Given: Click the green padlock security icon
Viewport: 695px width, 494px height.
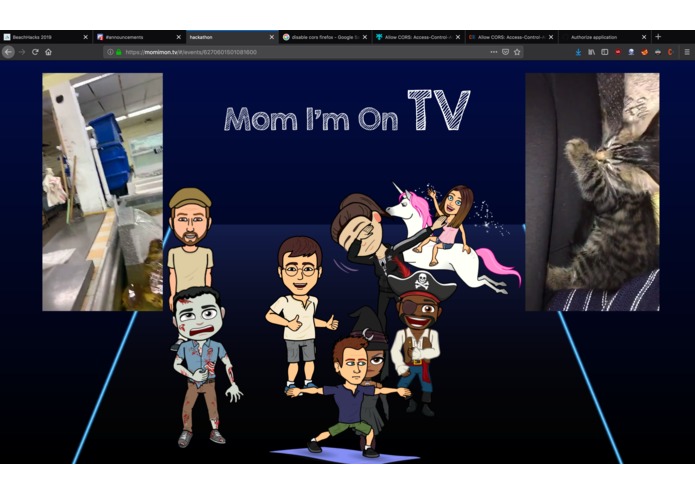Looking at the screenshot, I should click(119, 52).
